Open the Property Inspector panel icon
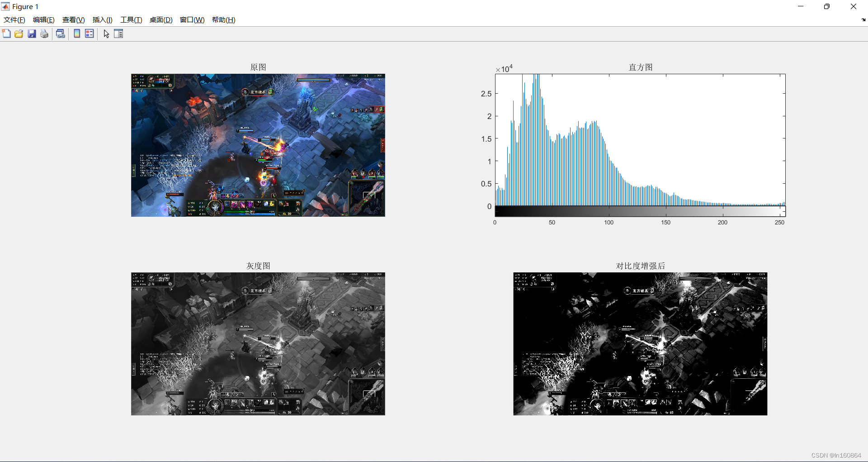Image resolution: width=868 pixels, height=462 pixels. click(118, 33)
